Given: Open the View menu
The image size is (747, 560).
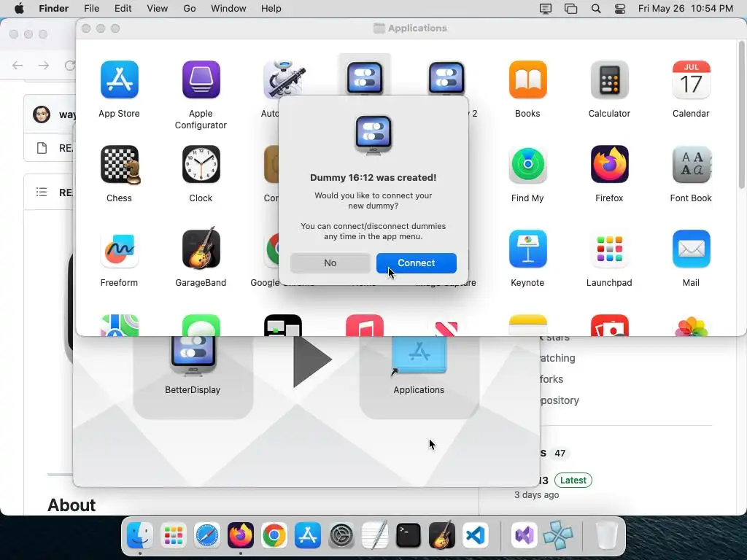Looking at the screenshot, I should (158, 9).
